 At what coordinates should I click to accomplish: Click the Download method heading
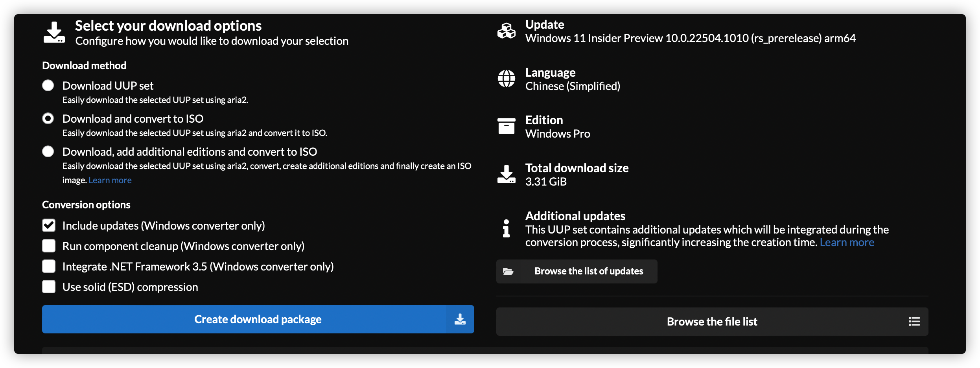coord(84,66)
